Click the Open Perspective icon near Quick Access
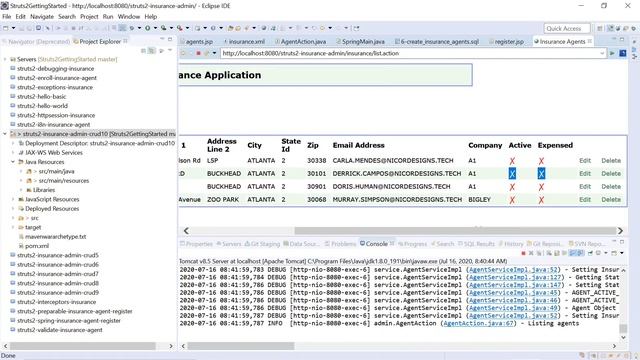The height and width of the screenshot is (360, 640). click(600, 28)
